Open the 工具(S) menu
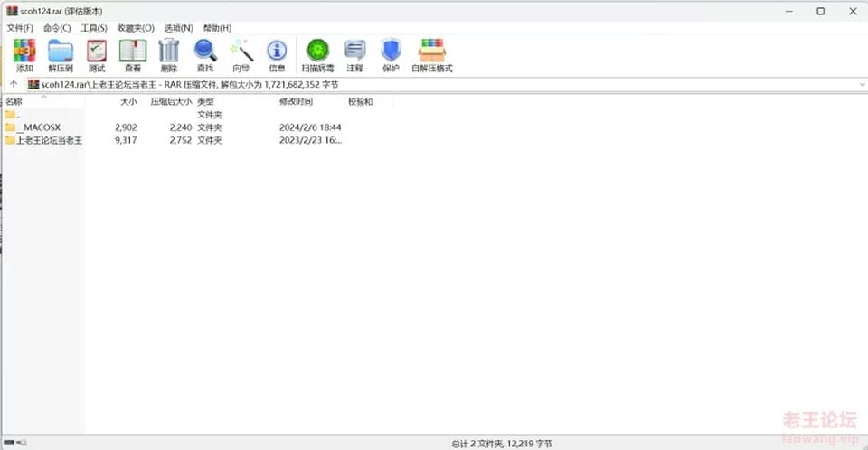Viewport: 868px width, 450px height. click(94, 28)
